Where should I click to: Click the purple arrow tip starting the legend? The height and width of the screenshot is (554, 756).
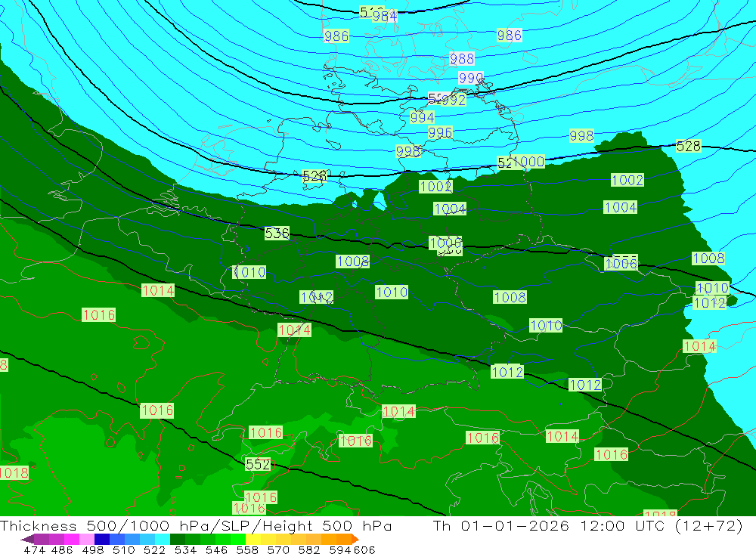pyautogui.click(x=27, y=540)
